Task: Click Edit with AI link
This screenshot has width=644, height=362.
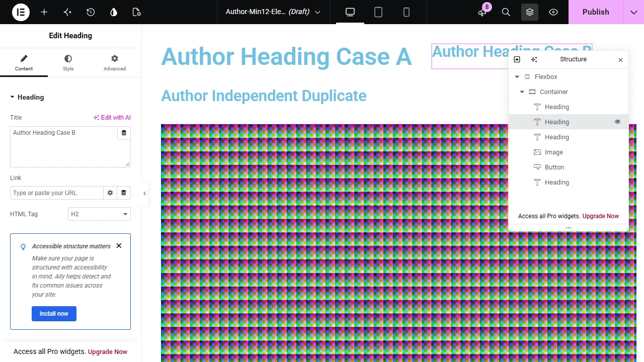Action: [x=112, y=118]
